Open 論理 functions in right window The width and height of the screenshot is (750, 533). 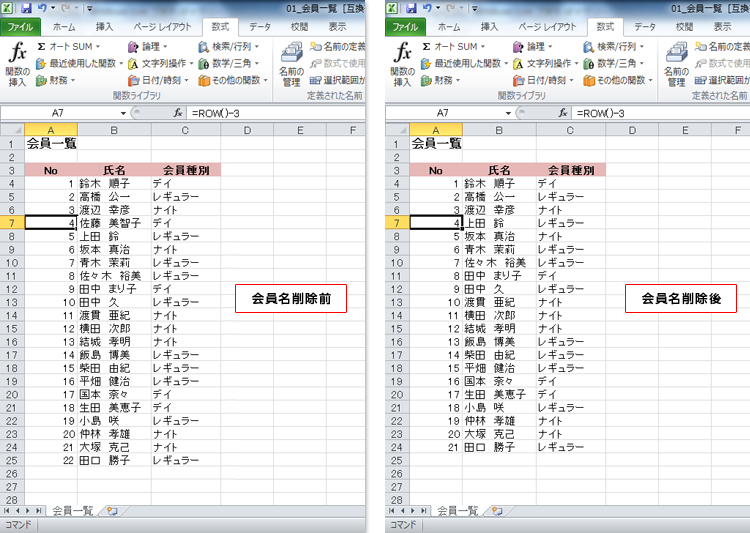(533, 46)
